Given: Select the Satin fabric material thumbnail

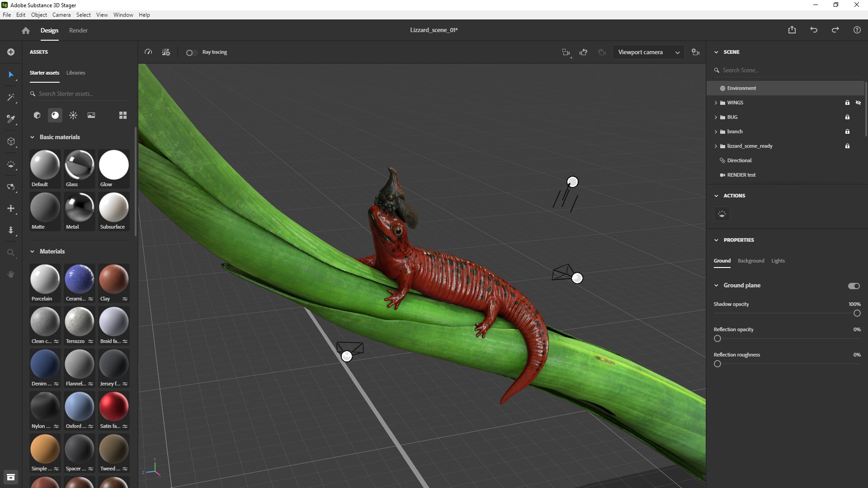Looking at the screenshot, I should [x=114, y=410].
